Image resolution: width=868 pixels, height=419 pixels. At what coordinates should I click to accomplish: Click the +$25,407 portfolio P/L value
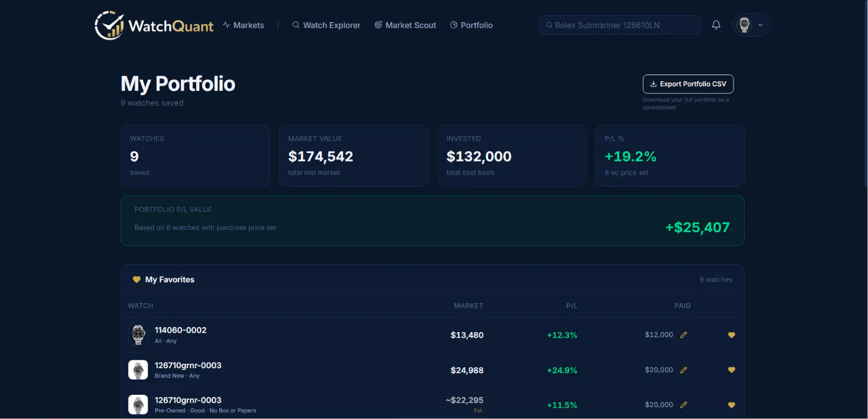697,228
